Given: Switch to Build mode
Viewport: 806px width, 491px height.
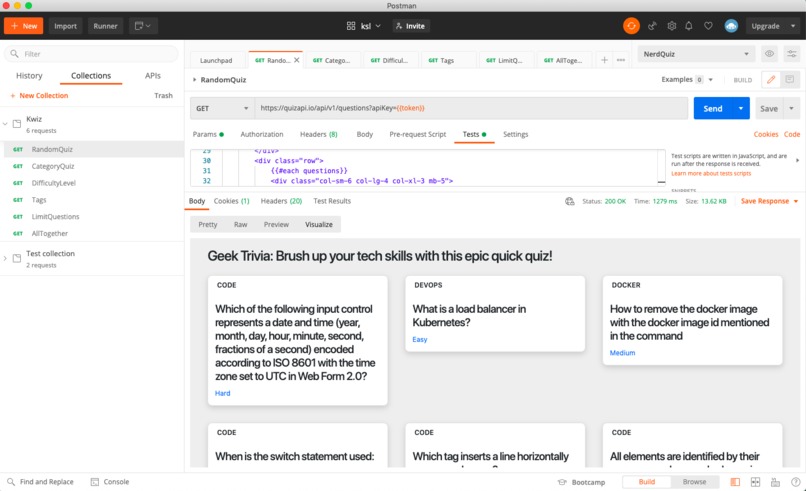Looking at the screenshot, I should point(647,482).
